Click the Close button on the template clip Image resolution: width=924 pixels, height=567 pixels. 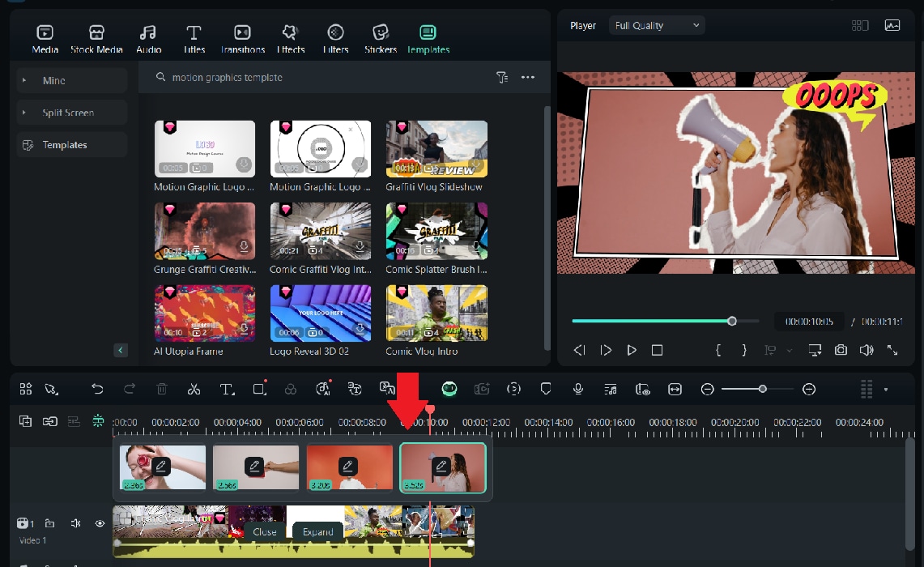tap(265, 531)
